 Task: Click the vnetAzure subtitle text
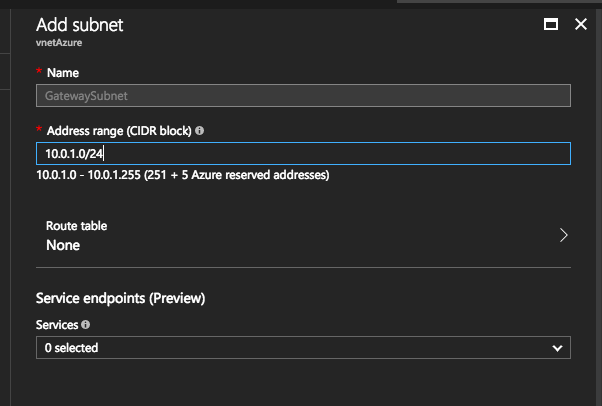59,43
